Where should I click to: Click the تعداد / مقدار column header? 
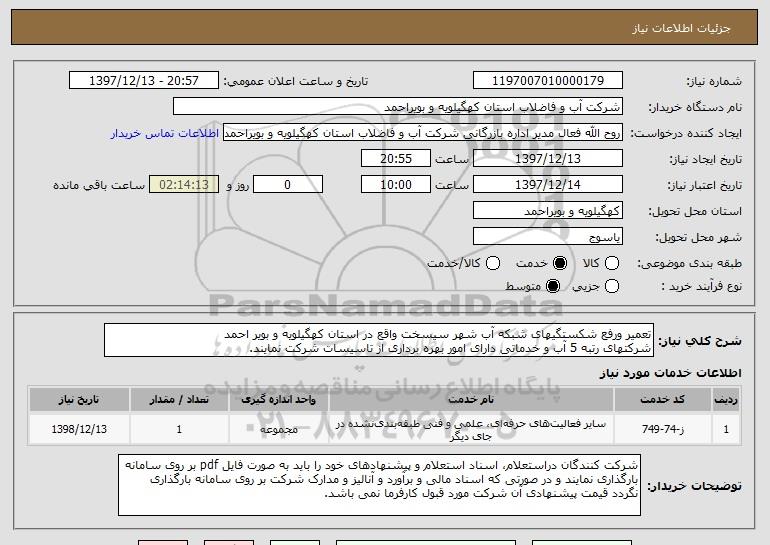[x=179, y=400]
